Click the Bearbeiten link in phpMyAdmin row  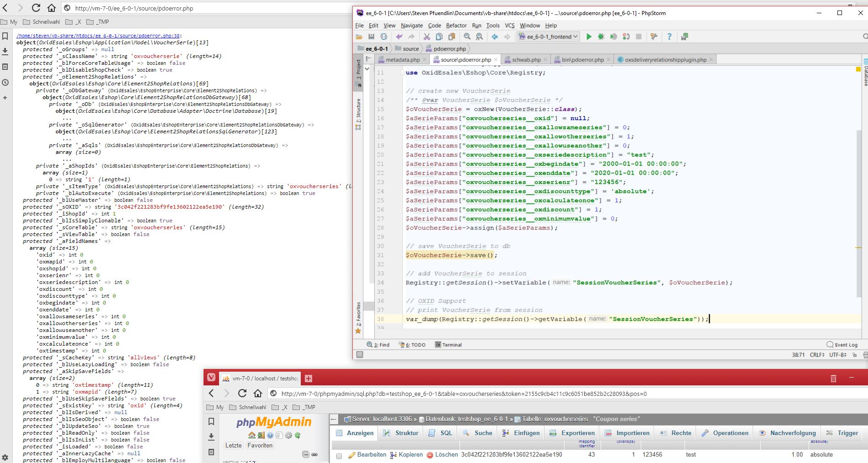[371, 455]
